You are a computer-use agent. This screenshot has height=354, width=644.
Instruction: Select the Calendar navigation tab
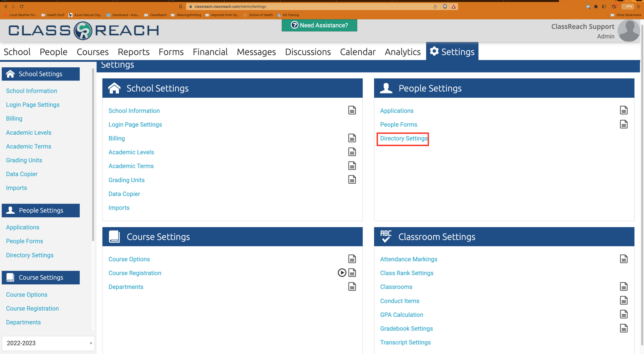358,52
